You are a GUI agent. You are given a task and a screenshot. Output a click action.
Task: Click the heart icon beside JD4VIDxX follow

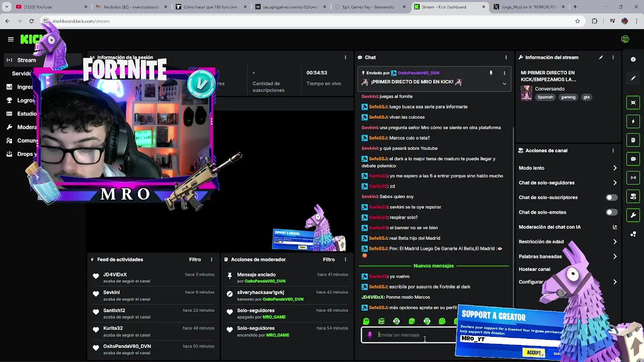96,276
